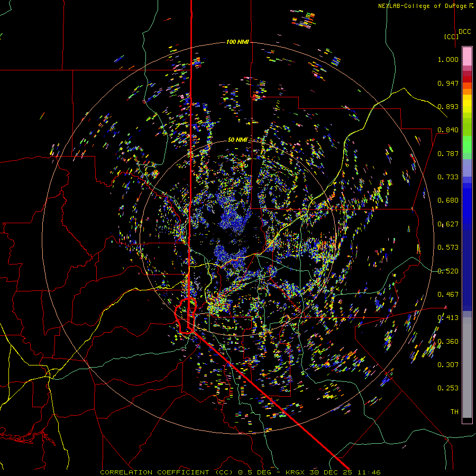Click the gray segment of color bar
Screen dimensions: 476x476
[467, 368]
